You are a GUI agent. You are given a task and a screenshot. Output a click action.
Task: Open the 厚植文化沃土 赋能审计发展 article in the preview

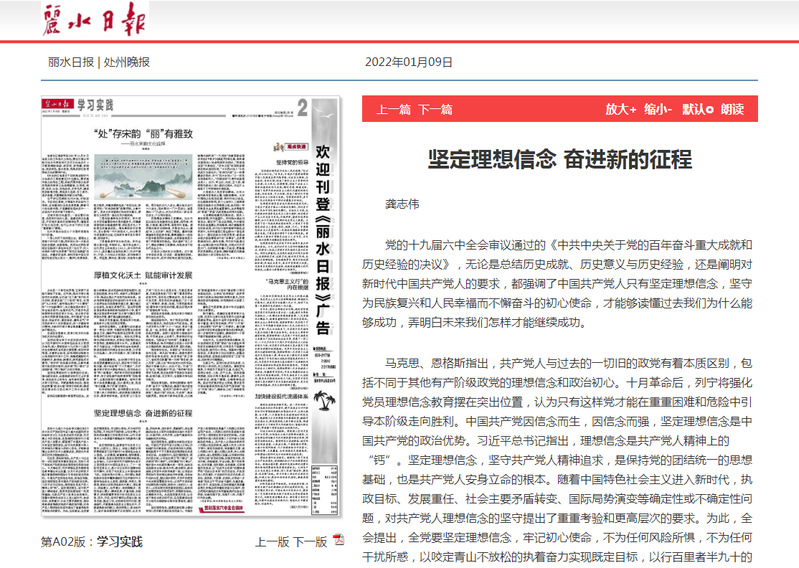click(142, 273)
